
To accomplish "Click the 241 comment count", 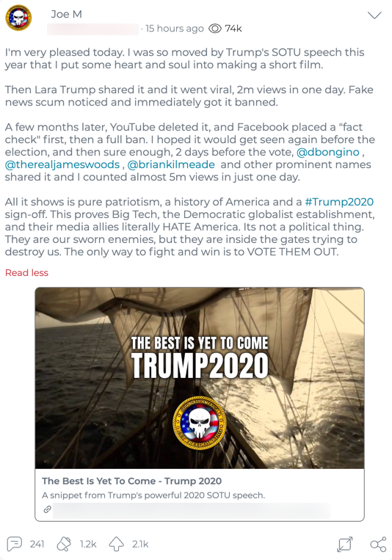I will tap(37, 545).
